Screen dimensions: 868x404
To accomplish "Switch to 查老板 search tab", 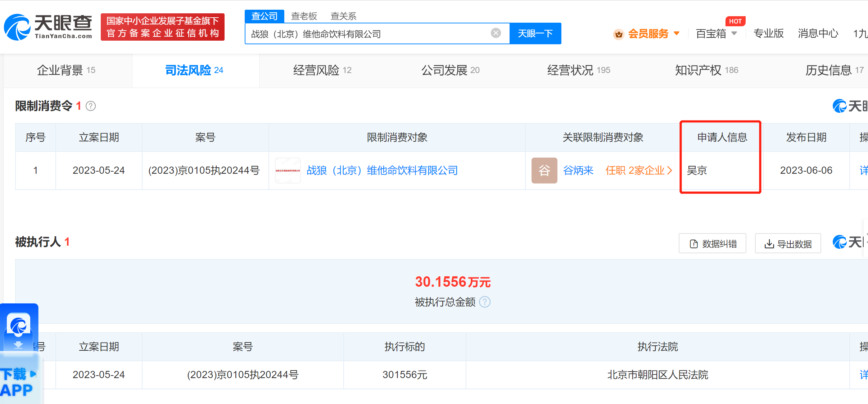I will click(x=304, y=16).
